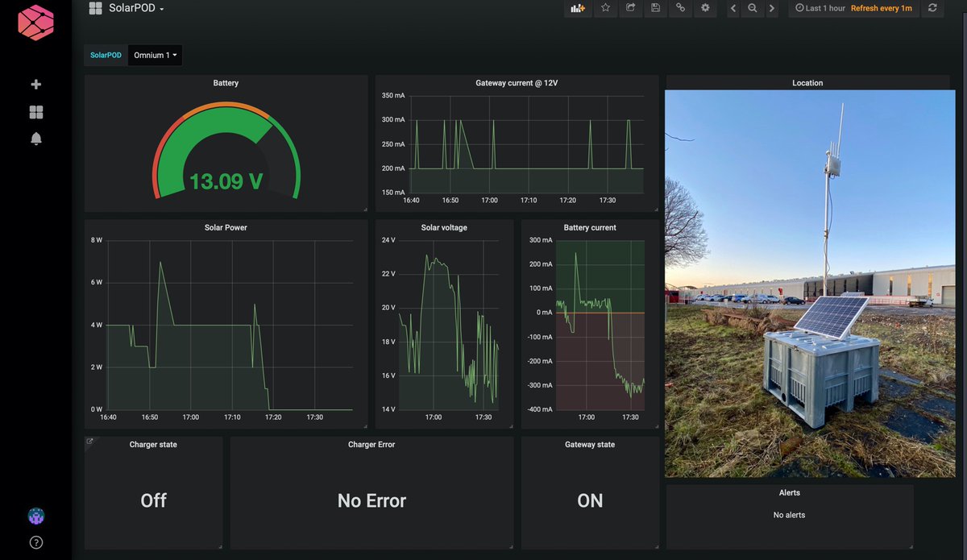Click the Share dashboard icon
Image resolution: width=967 pixels, height=560 pixels.
point(631,8)
